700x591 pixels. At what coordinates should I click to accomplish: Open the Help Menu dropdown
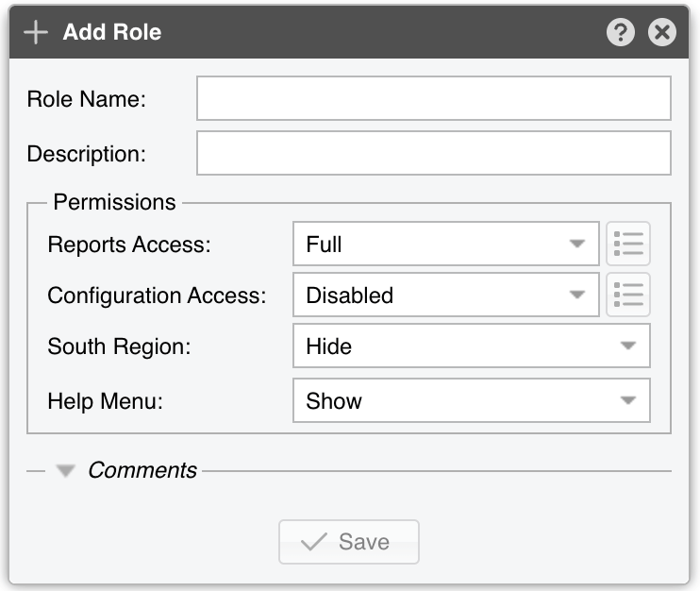pos(472,400)
